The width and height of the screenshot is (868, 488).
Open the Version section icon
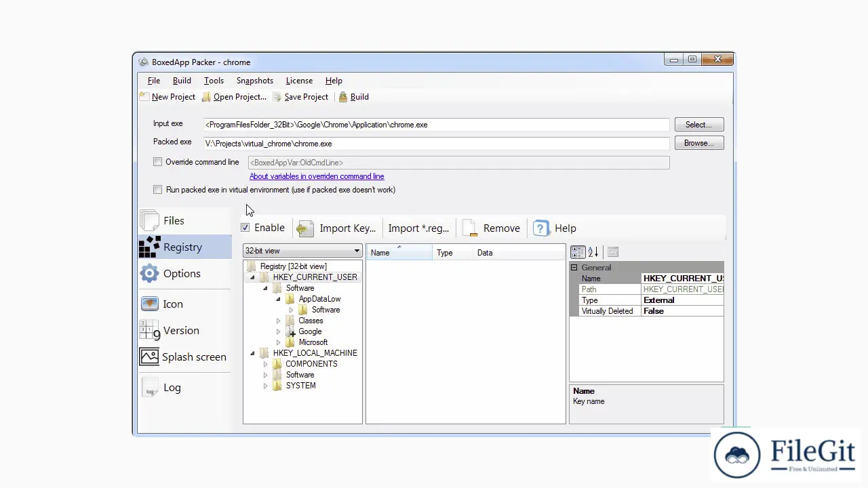point(149,330)
